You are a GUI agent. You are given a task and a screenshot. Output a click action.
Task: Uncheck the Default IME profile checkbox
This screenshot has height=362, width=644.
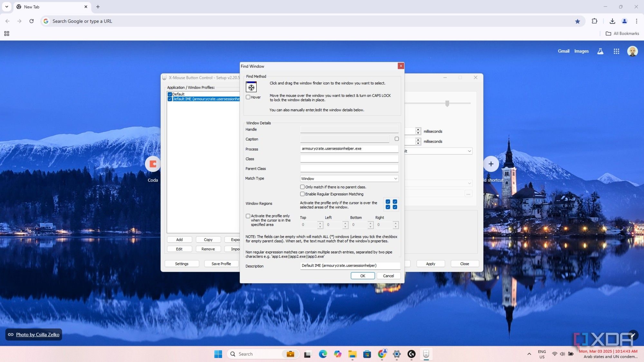click(x=170, y=99)
